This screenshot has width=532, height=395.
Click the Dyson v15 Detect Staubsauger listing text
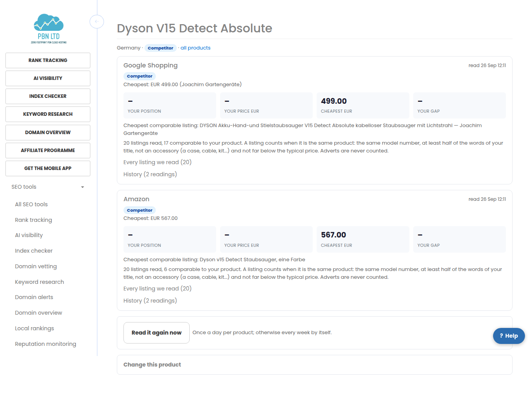coord(214,260)
